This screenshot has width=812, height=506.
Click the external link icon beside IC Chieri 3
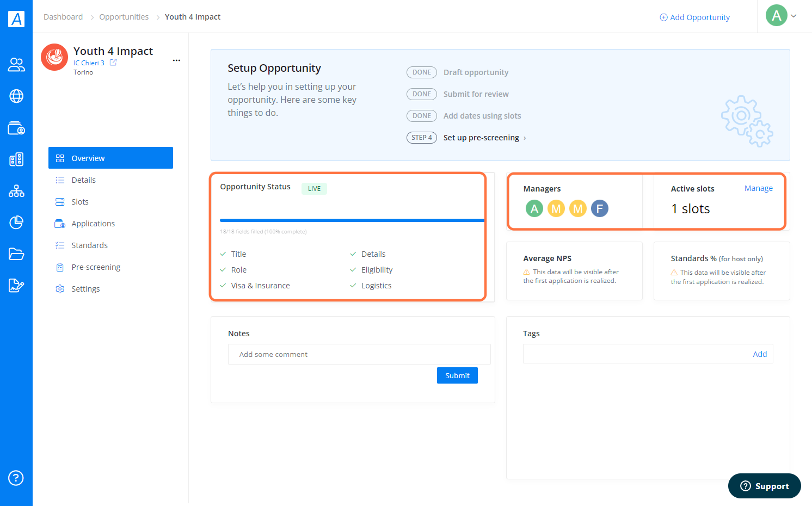(x=113, y=63)
